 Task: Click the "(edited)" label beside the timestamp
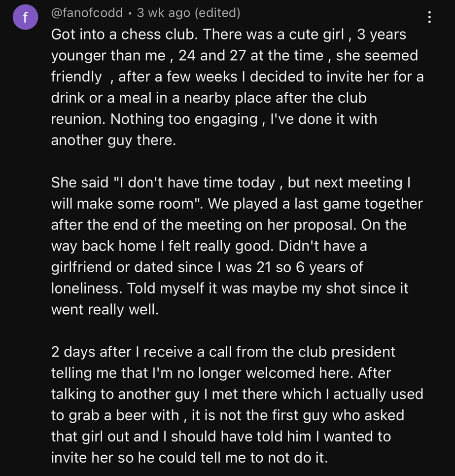pyautogui.click(x=217, y=13)
